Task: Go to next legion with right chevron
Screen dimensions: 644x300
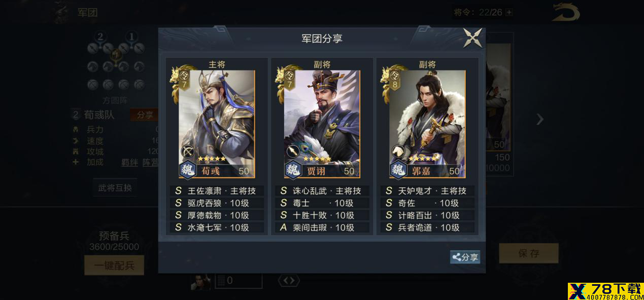Action: click(x=540, y=120)
